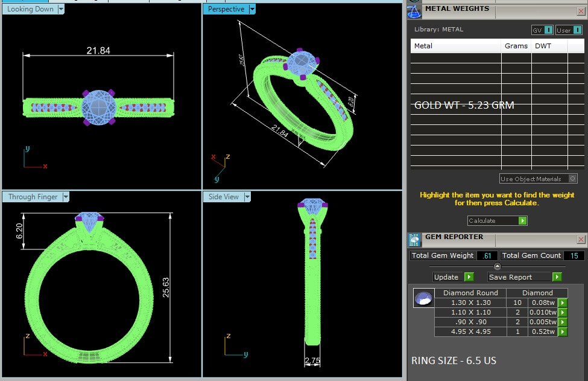
Task: Click the Gem Reporter panel icon
Action: (x=415, y=240)
